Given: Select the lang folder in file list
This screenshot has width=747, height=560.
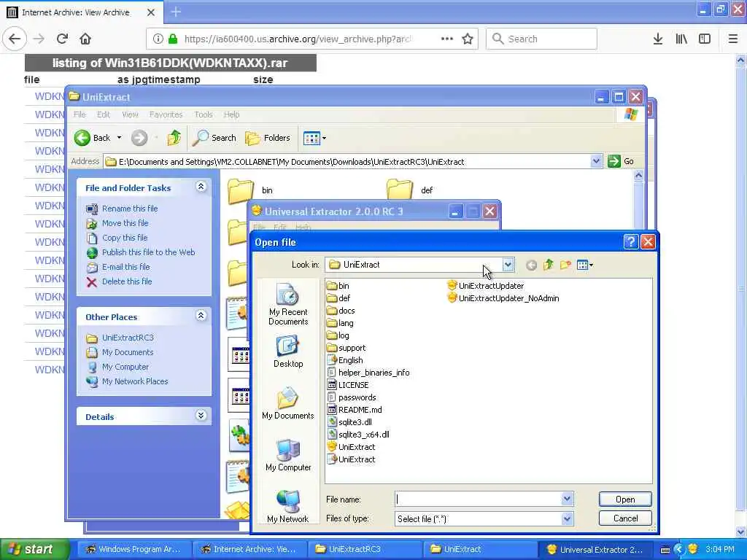Looking at the screenshot, I should [341, 323].
